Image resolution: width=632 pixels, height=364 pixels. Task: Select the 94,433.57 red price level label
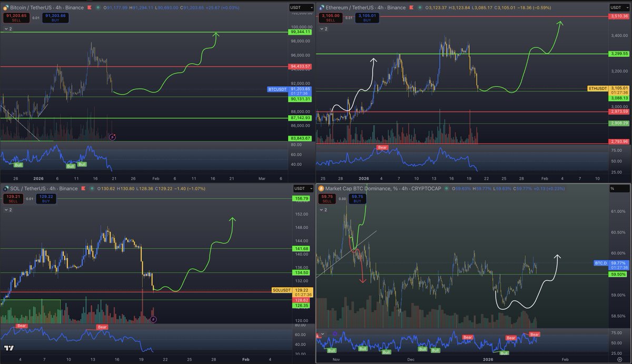tap(301, 66)
